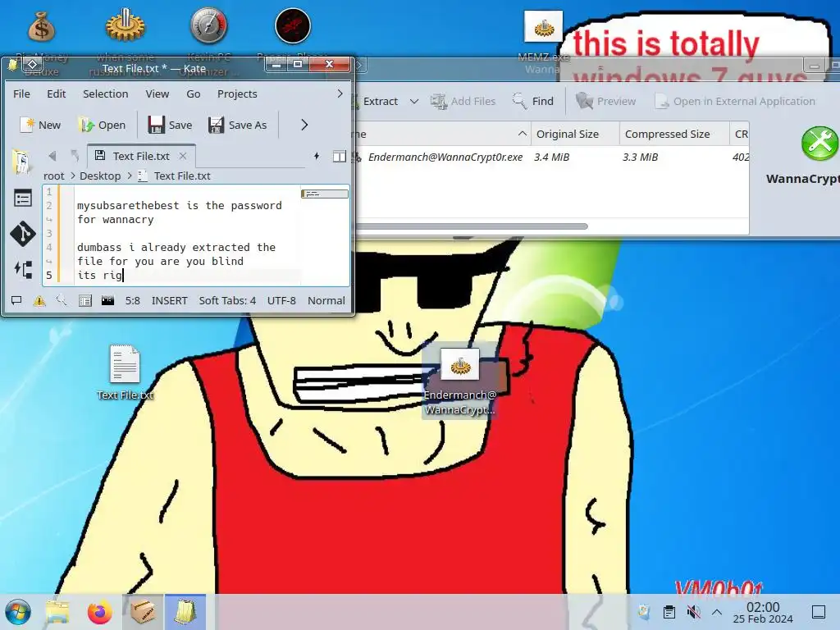Open the Edit menu in Kate
Image resolution: width=840 pixels, height=630 pixels.
(x=57, y=94)
